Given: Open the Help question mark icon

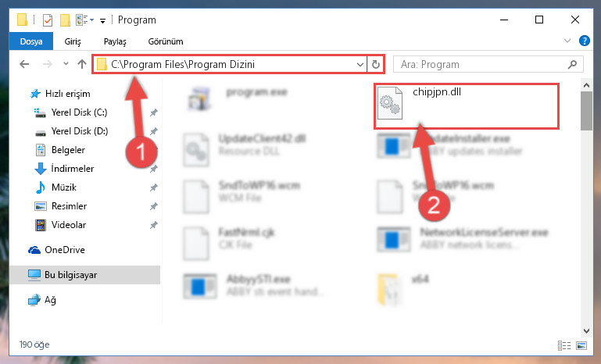Looking at the screenshot, I should click(585, 41).
